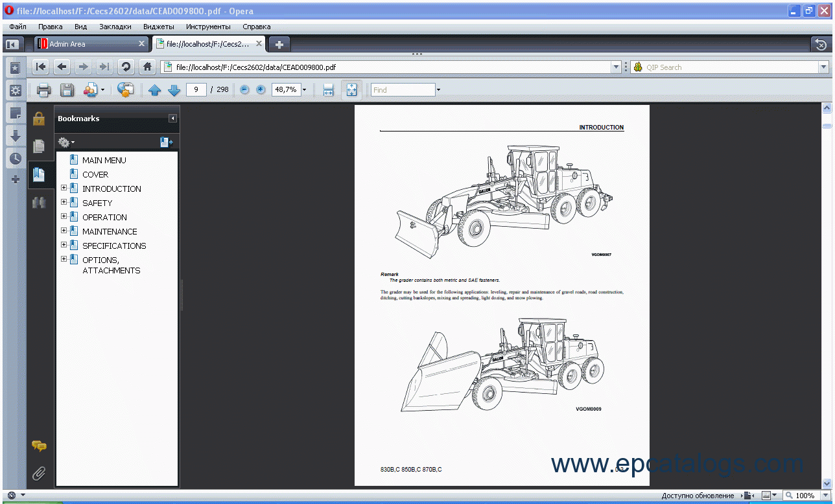Open the Find options dropdown
835x504 pixels.
[x=438, y=90]
